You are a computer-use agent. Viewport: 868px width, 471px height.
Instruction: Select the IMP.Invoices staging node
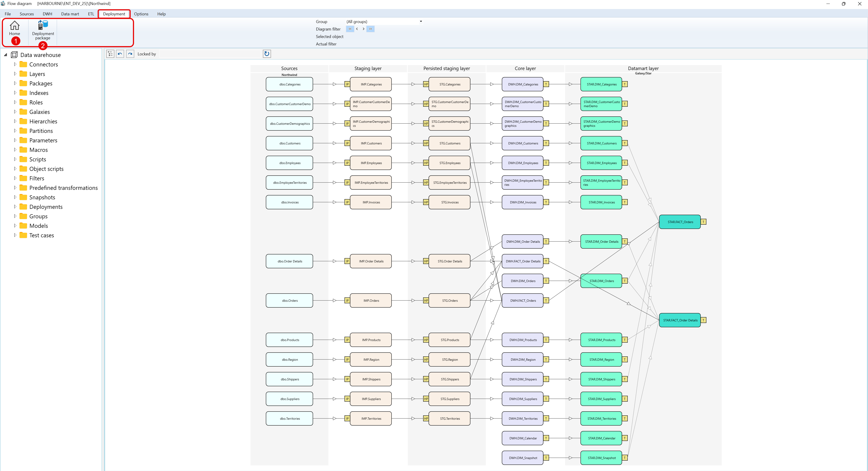(371, 202)
